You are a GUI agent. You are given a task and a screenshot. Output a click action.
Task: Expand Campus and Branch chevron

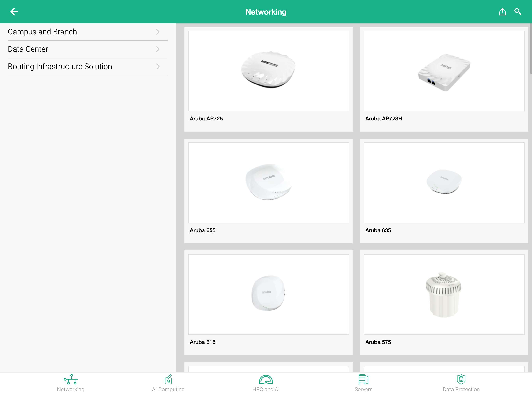158,32
